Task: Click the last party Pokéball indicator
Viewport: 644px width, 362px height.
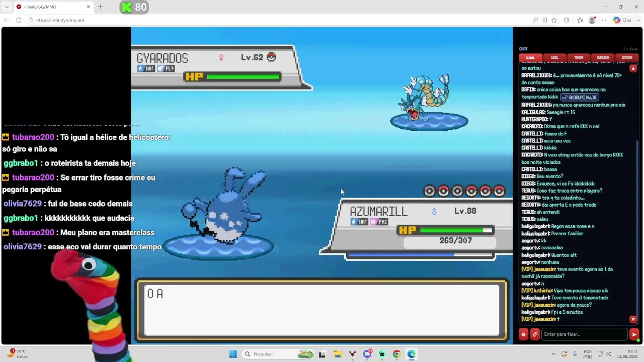Action: coord(499,191)
